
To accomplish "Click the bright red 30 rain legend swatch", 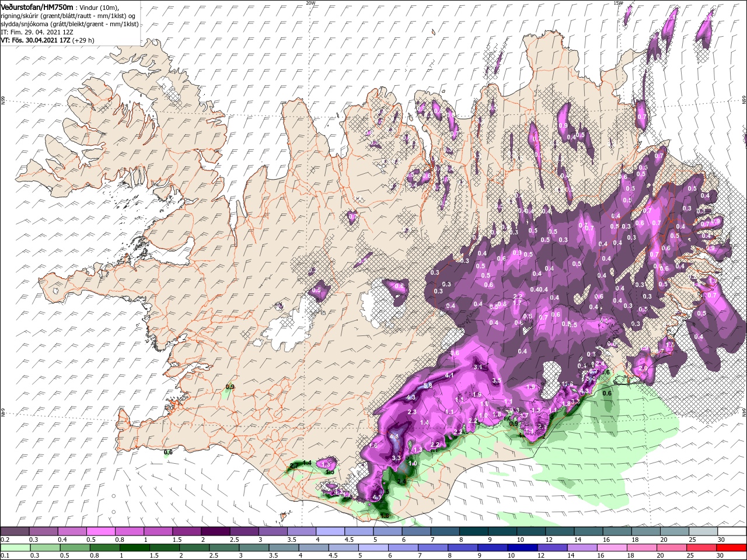I will (731, 547).
